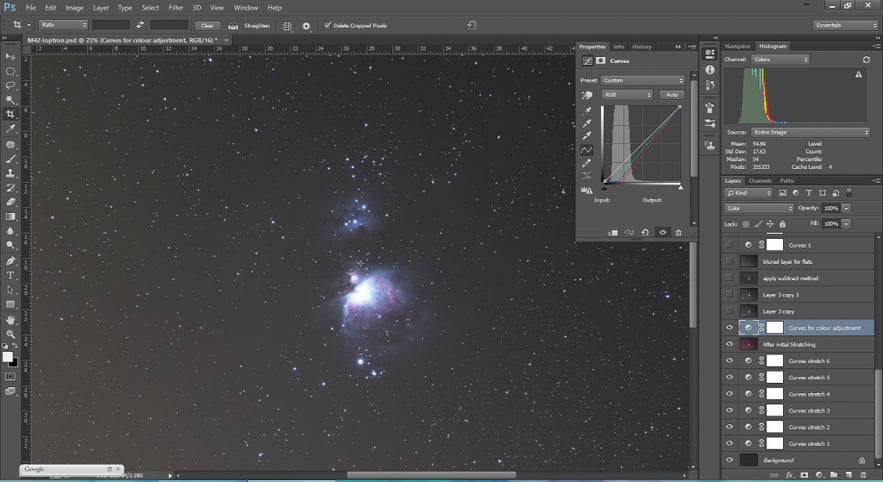Hide the Curves stretch 1 layer
The height and width of the screenshot is (482, 883).
coord(730,444)
